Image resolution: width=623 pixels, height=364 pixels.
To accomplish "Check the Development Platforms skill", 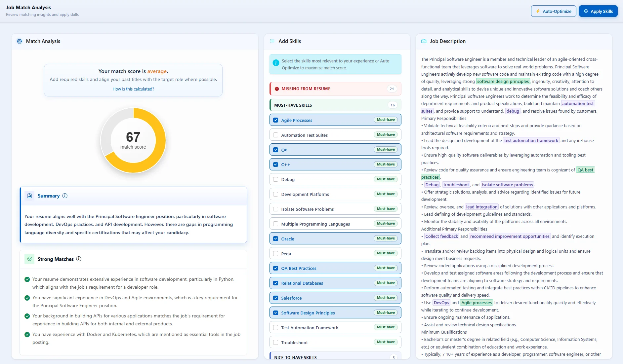I will click(x=276, y=194).
